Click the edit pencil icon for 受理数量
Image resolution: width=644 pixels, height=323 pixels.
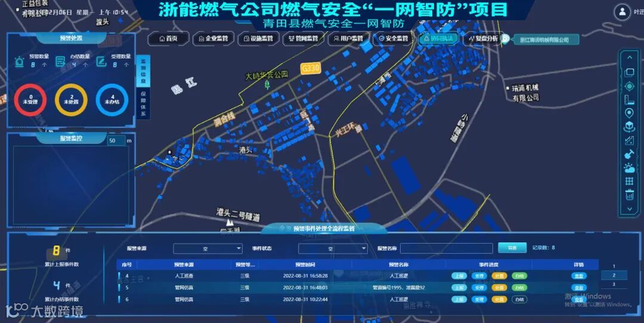click(x=101, y=61)
